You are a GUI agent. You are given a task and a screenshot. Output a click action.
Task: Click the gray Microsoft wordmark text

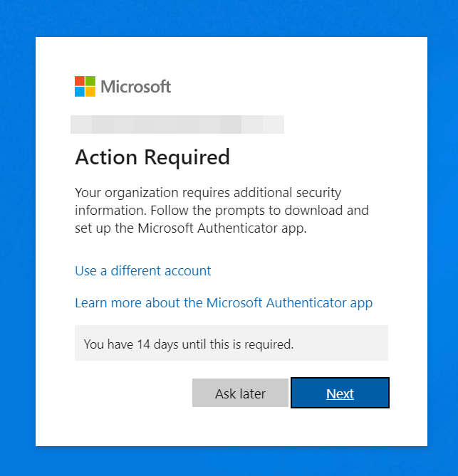135,87
